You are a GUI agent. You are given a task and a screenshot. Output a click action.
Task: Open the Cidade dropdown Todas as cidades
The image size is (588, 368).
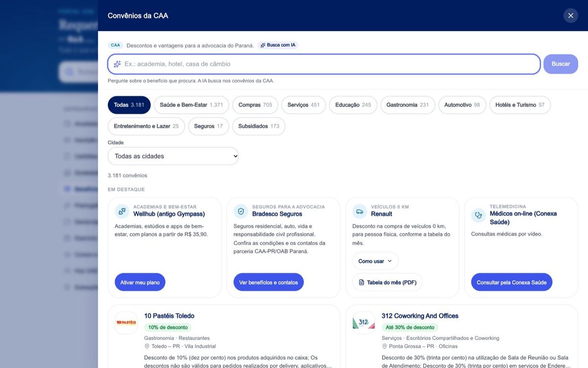pos(173,156)
